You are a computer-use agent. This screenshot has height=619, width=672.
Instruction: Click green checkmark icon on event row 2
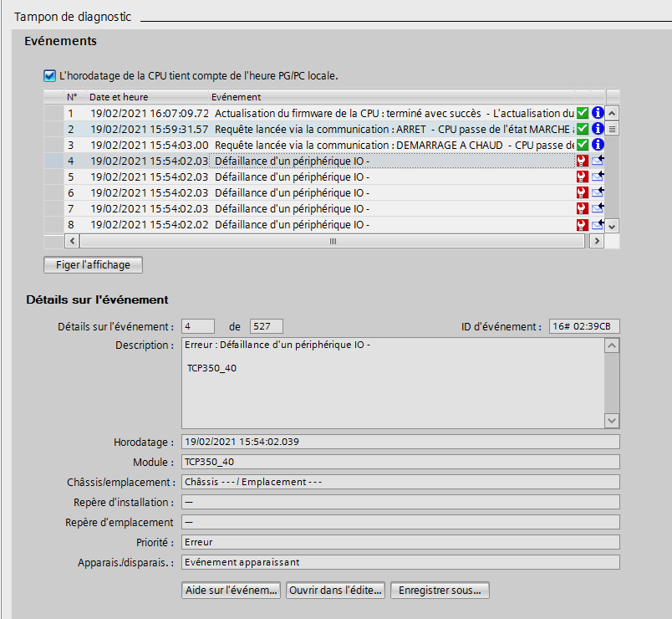pos(583,129)
